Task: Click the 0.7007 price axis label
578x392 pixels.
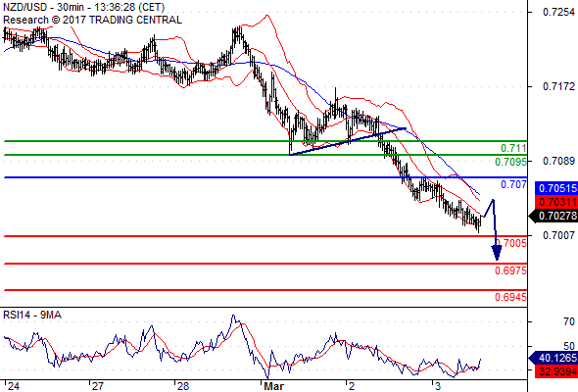Action: coord(558,235)
